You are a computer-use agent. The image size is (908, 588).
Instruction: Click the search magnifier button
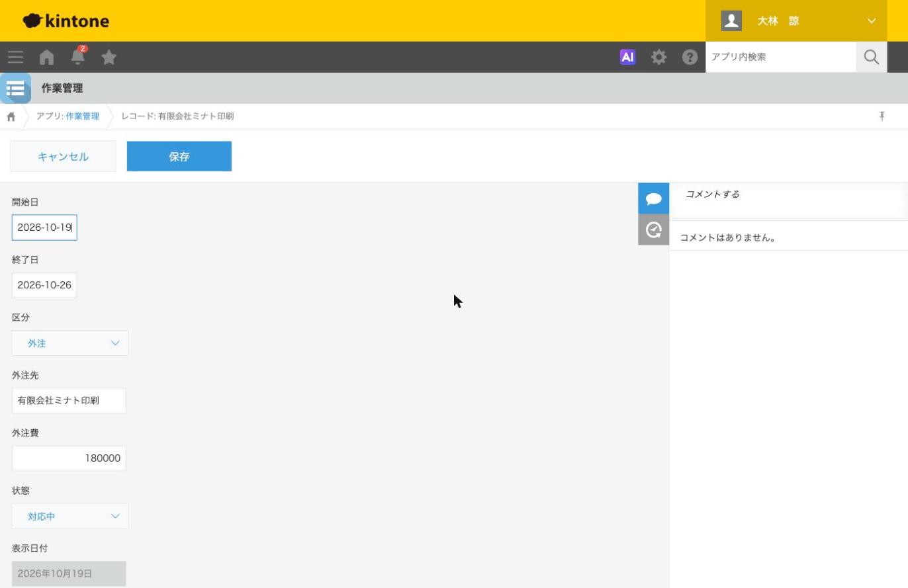pos(872,57)
